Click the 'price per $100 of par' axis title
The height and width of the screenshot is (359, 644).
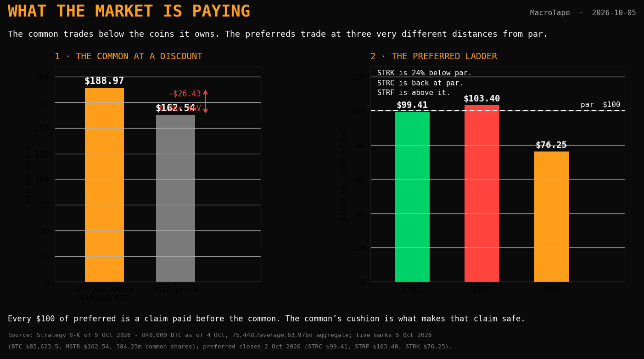[x=344, y=174]
